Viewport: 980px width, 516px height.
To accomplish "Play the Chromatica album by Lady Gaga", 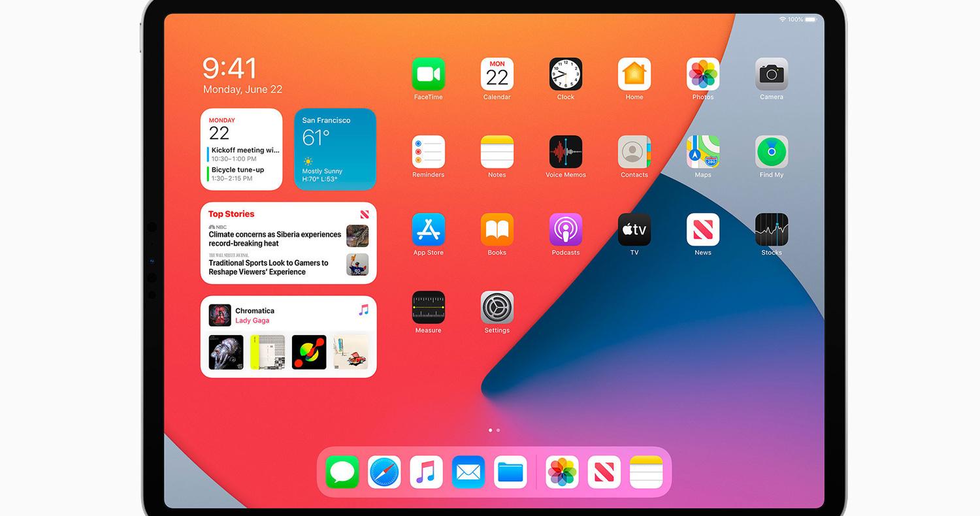I will (x=220, y=315).
